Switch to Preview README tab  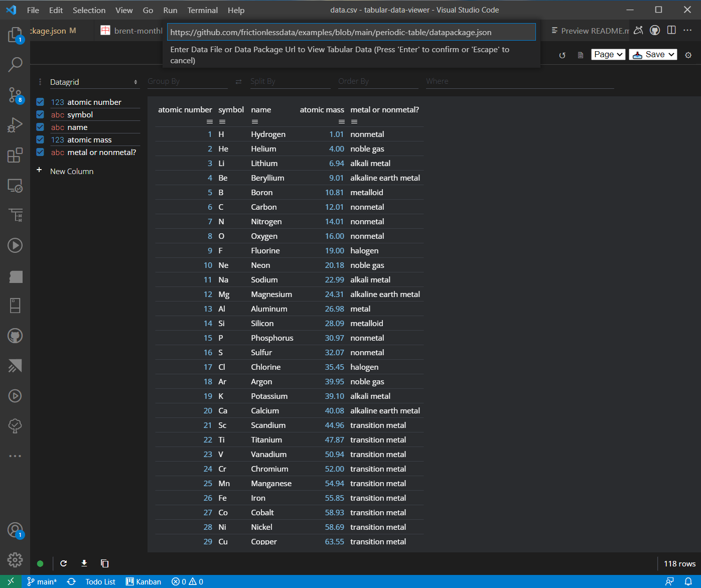tap(589, 31)
